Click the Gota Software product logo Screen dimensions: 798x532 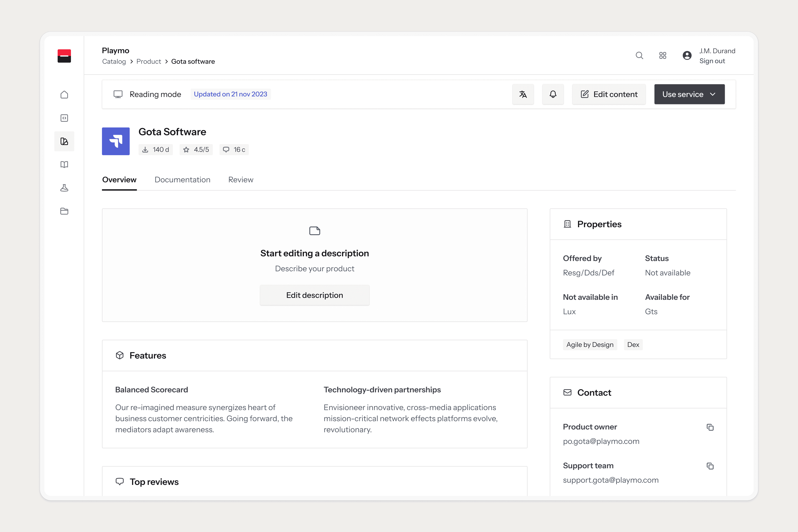click(116, 141)
